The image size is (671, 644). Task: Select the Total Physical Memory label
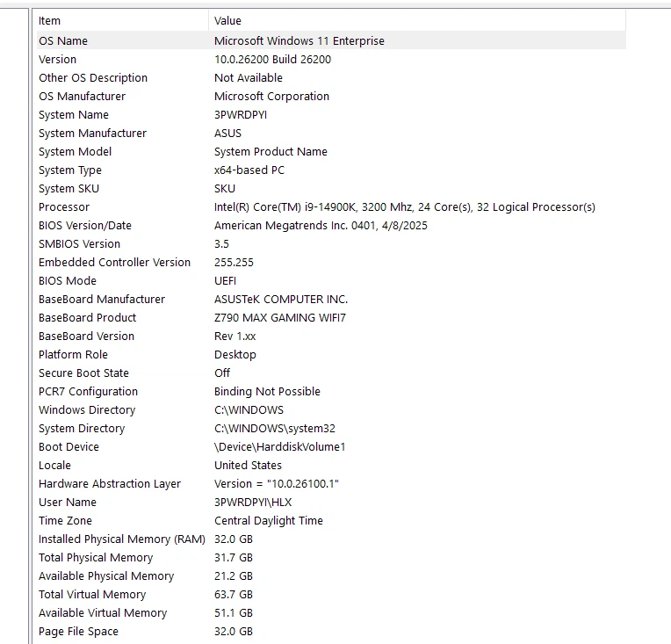(x=96, y=558)
